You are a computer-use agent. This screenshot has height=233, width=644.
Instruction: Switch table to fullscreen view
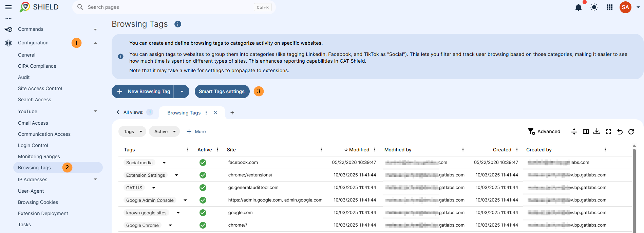pos(608,132)
